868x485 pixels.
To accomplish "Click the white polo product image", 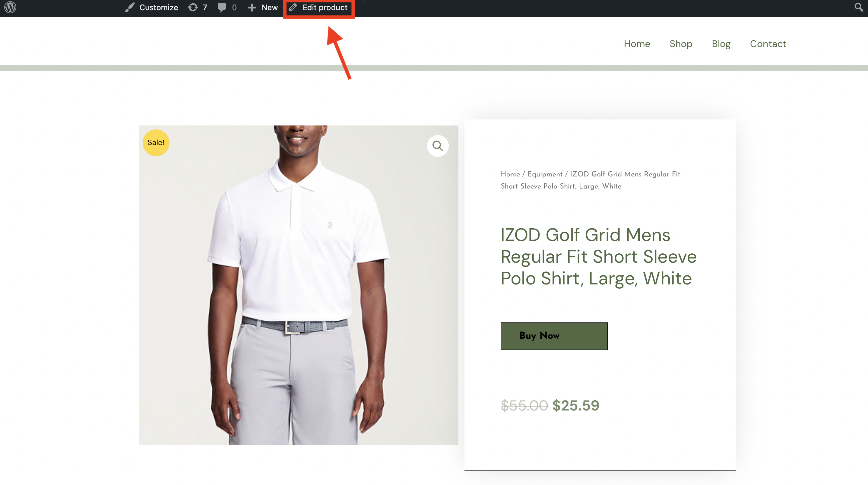I will [x=298, y=285].
